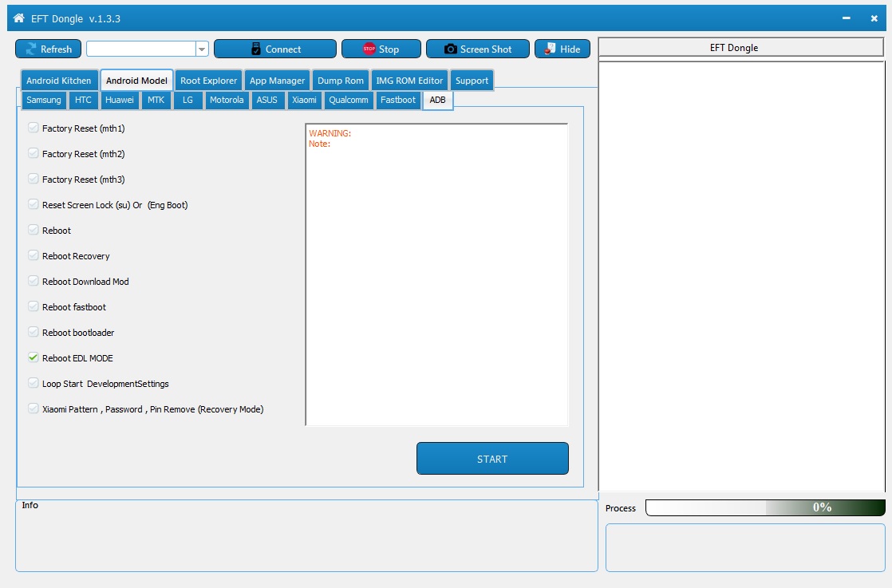Click the EFT Dongle header button
The width and height of the screenshot is (892, 588).
pyautogui.click(x=740, y=48)
